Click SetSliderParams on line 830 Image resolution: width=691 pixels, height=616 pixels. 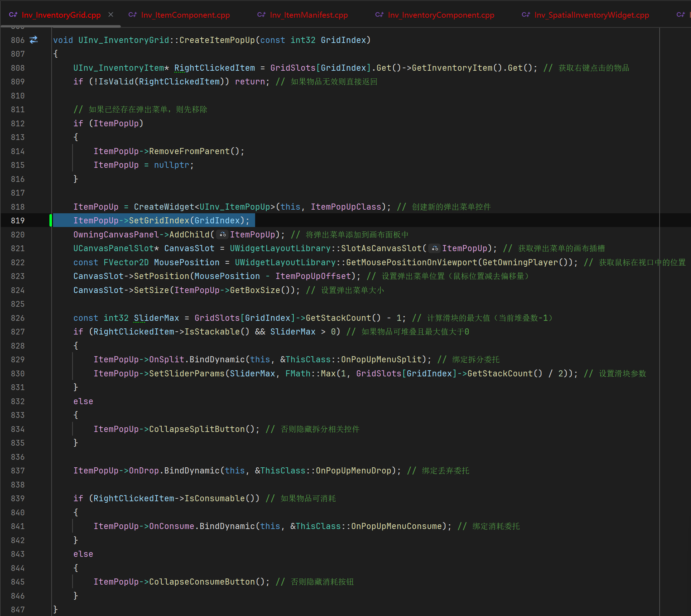pos(187,373)
